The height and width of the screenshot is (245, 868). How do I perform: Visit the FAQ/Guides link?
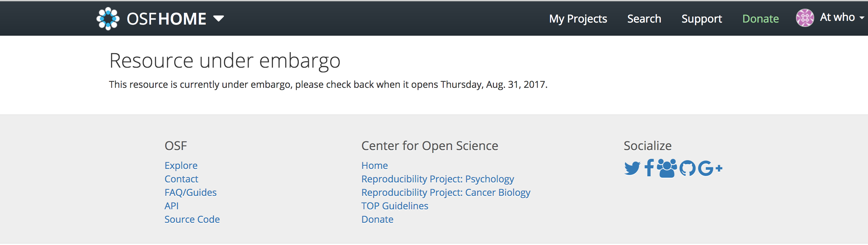[190, 193]
